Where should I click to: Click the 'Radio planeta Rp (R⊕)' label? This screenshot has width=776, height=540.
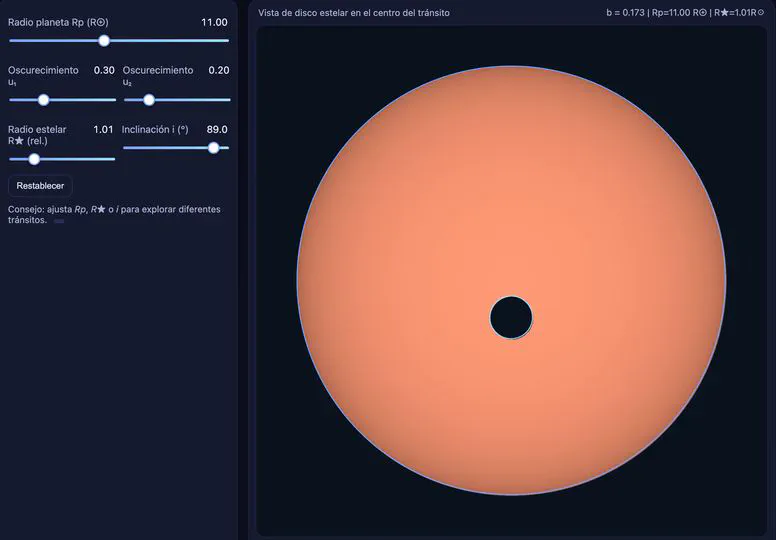(58, 22)
